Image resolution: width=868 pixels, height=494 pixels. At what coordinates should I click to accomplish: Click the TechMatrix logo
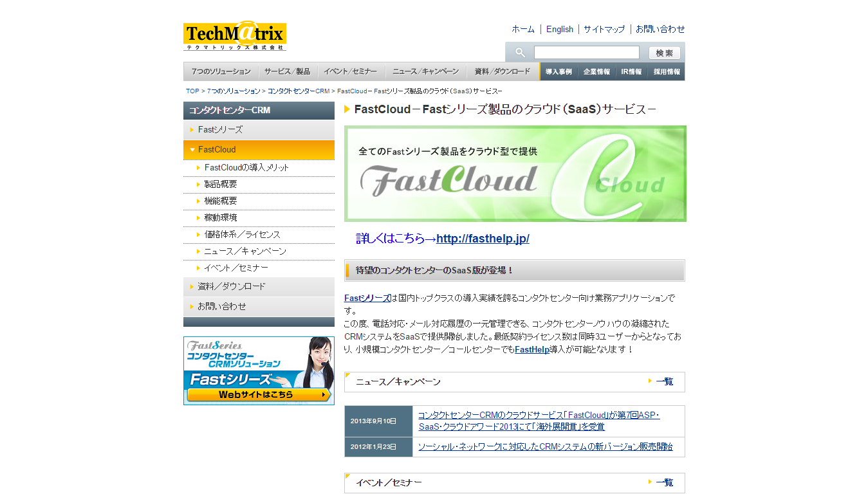pos(235,36)
